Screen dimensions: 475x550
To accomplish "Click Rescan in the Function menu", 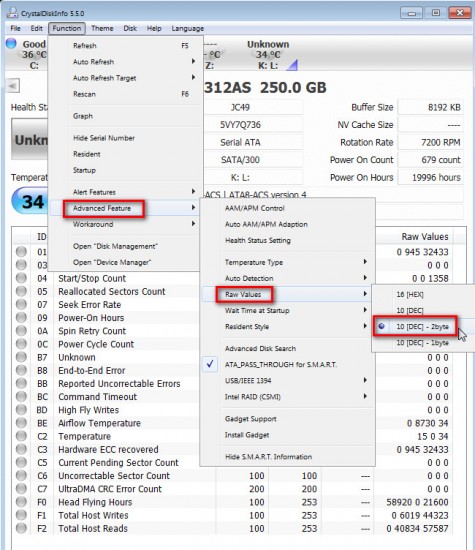I will pyautogui.click(x=125, y=94).
